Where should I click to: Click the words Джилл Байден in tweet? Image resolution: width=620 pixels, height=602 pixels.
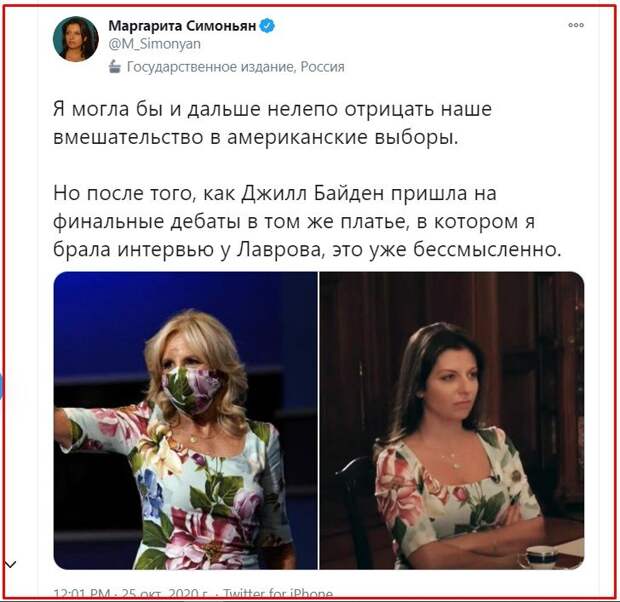(x=313, y=193)
